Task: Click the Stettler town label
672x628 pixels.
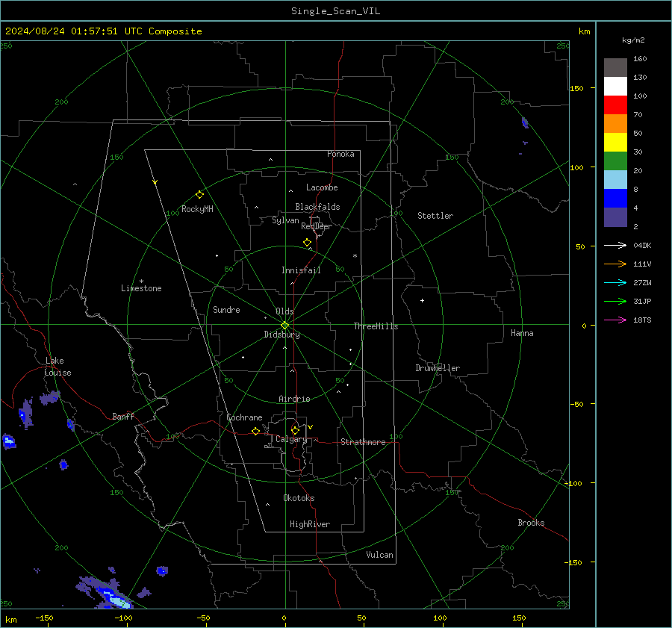Action: point(435,216)
